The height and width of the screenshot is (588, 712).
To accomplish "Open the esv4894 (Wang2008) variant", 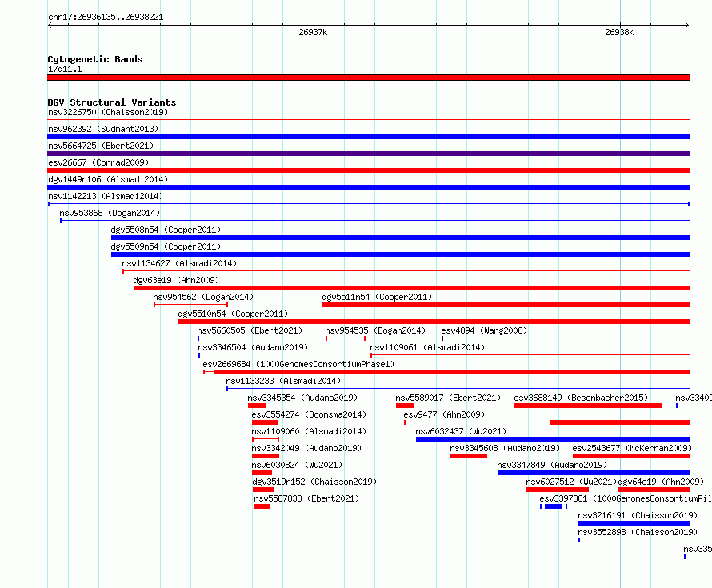I will (484, 330).
